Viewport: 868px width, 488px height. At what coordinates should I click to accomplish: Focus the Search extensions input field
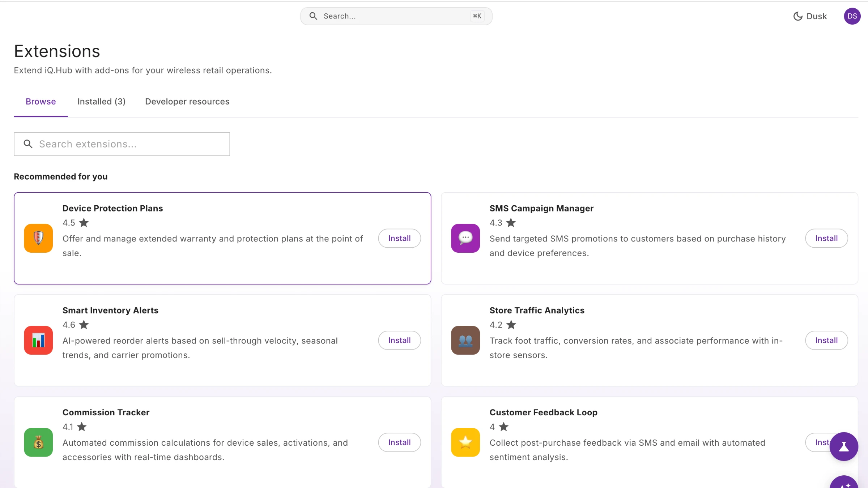[122, 144]
